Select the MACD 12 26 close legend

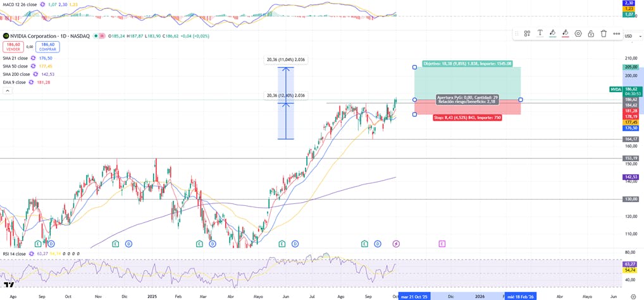[18, 4]
